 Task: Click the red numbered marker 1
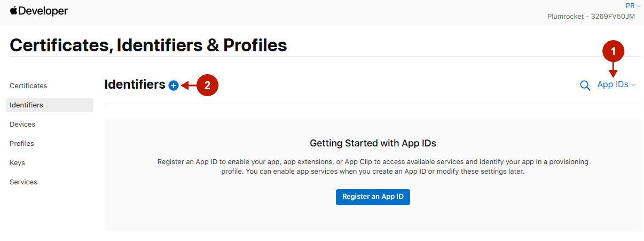click(x=613, y=51)
